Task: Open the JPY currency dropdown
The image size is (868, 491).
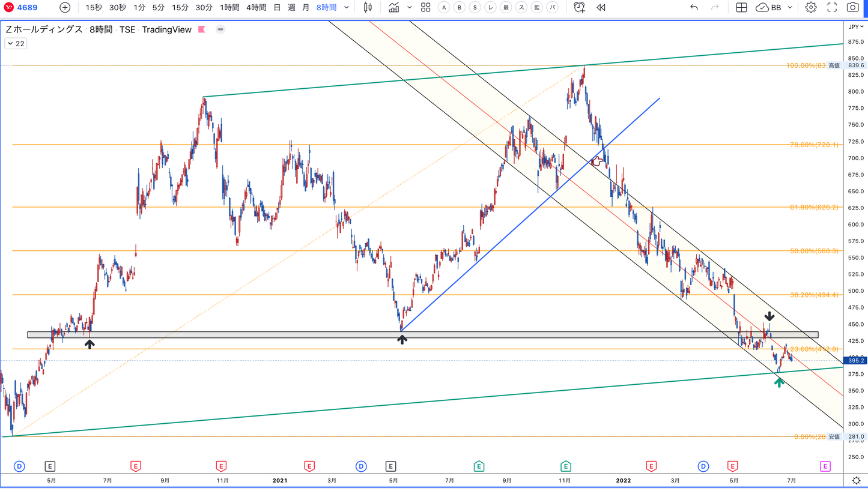Action: tap(853, 26)
